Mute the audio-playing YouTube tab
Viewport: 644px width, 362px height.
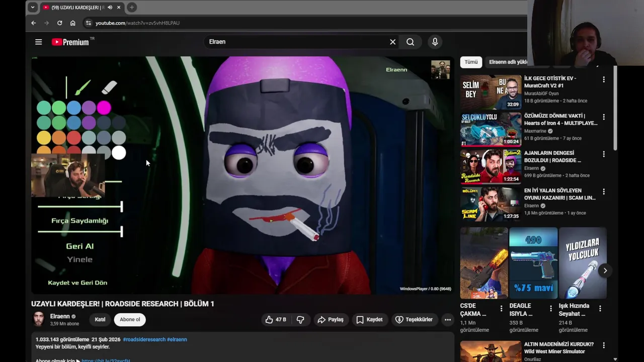click(x=110, y=7)
